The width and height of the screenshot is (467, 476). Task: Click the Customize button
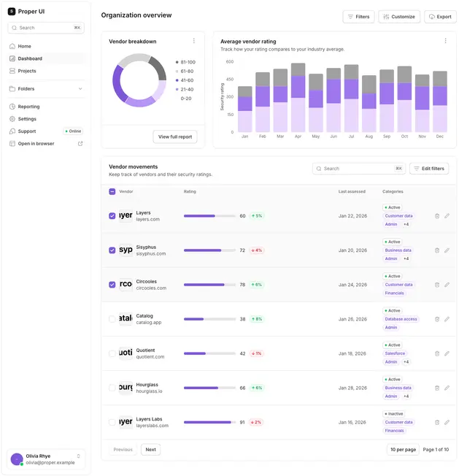pos(399,17)
